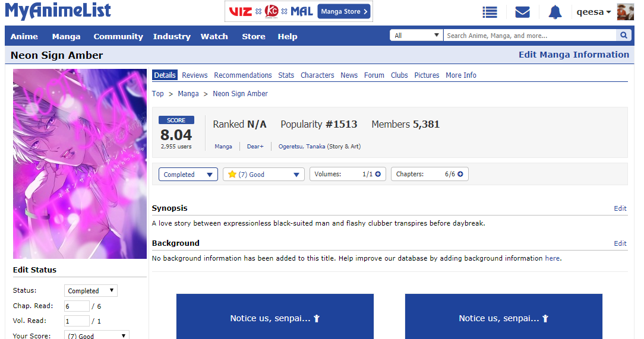The height and width of the screenshot is (339, 644).
Task: Click the user profile avatar
Action: [x=625, y=12]
